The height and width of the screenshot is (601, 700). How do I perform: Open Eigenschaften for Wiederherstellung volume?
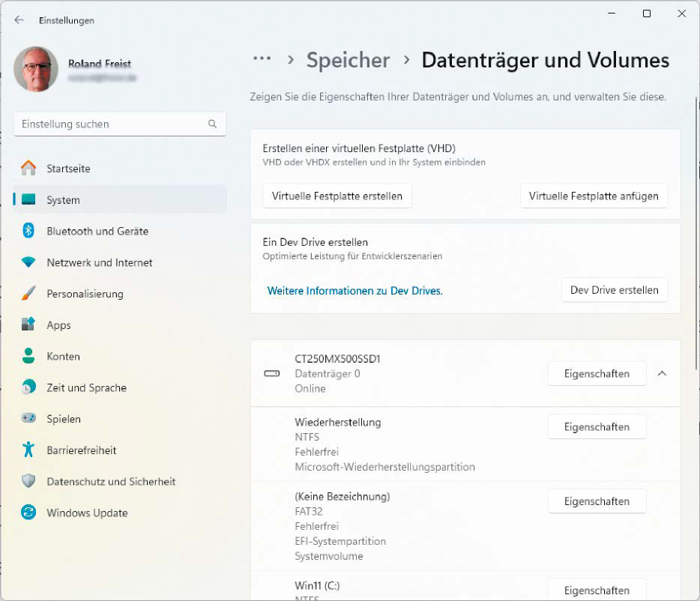pyautogui.click(x=597, y=426)
